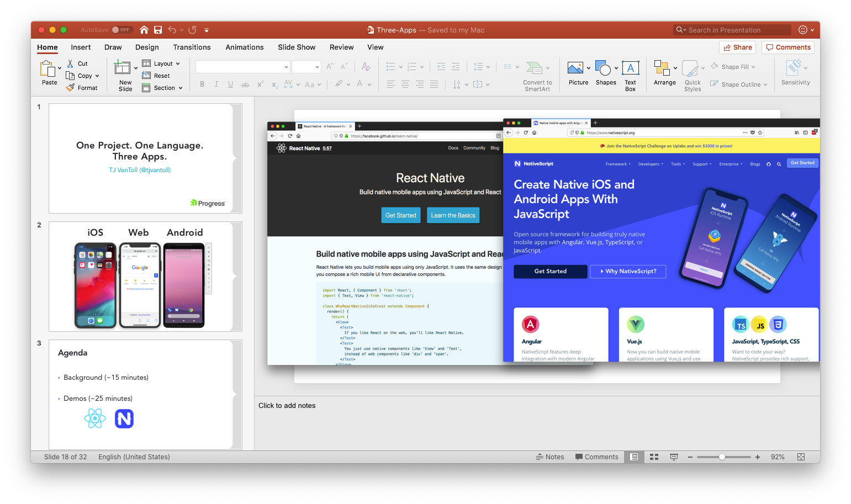
Task: Open the font size combo box
Action: point(306,67)
